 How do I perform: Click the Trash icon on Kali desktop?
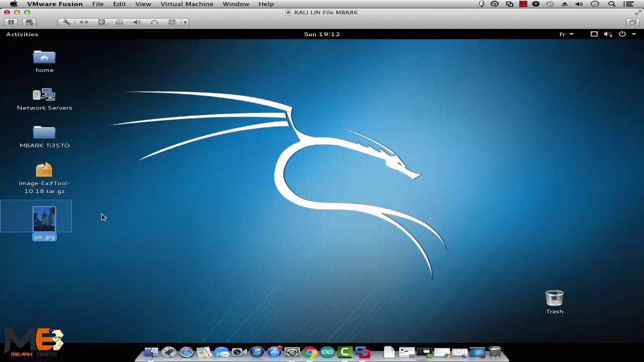554,298
